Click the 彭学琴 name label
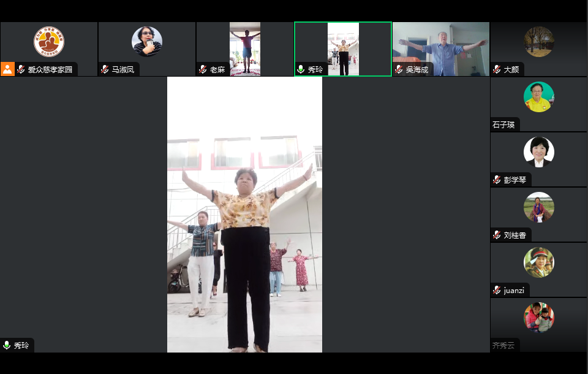 [514, 180]
